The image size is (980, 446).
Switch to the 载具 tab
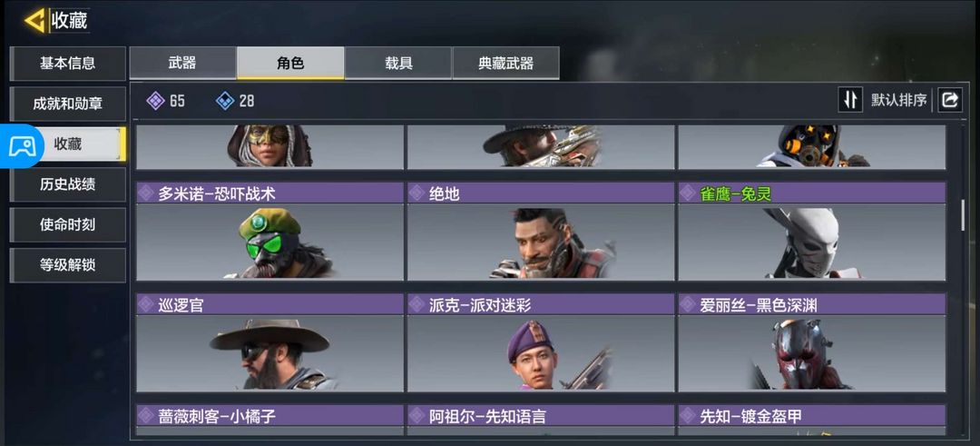pyautogui.click(x=398, y=64)
